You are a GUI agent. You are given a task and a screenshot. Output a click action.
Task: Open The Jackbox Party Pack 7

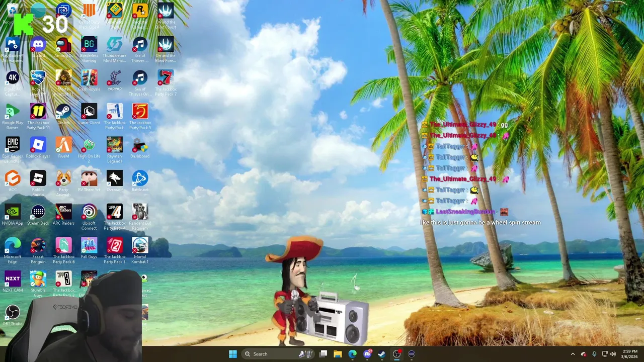[166, 83]
